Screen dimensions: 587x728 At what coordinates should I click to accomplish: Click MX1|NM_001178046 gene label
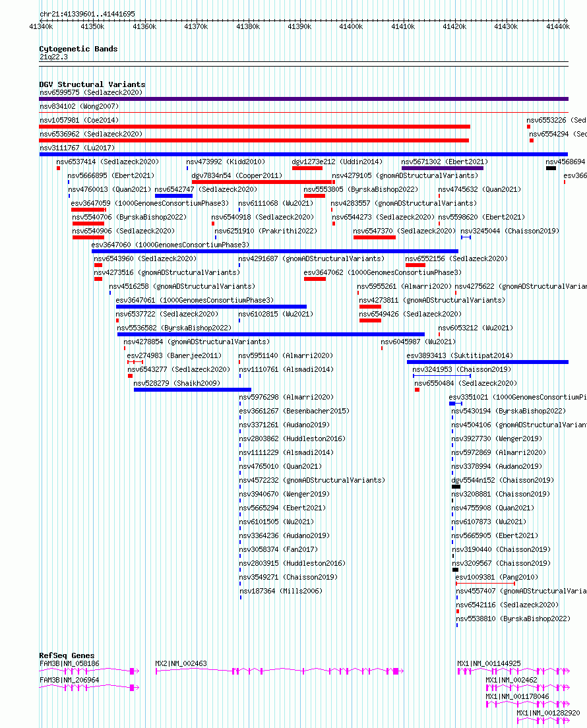pos(517,697)
